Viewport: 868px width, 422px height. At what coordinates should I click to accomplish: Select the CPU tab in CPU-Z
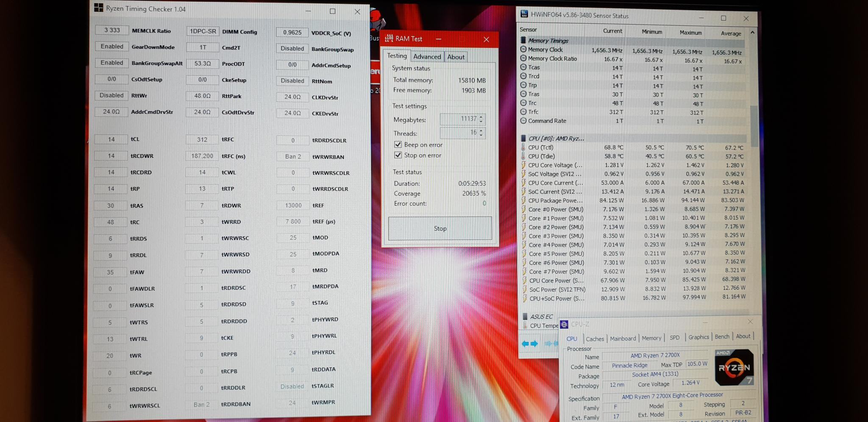572,339
